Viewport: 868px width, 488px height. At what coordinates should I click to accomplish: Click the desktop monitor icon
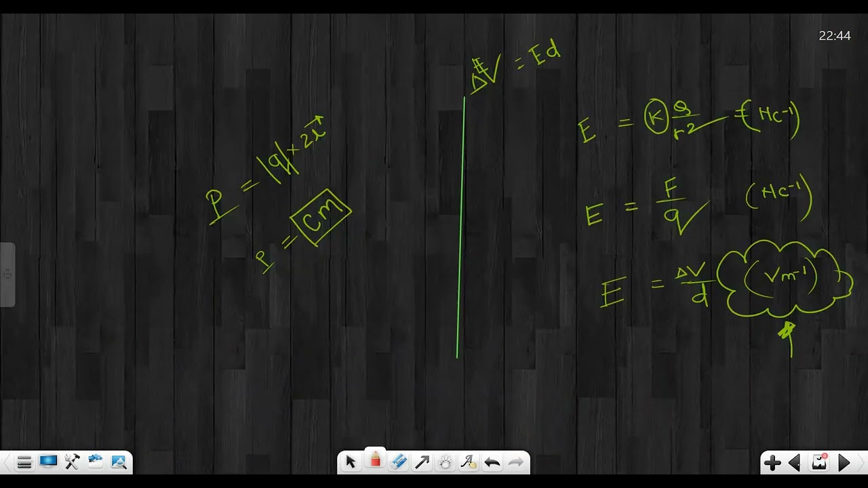(x=48, y=462)
